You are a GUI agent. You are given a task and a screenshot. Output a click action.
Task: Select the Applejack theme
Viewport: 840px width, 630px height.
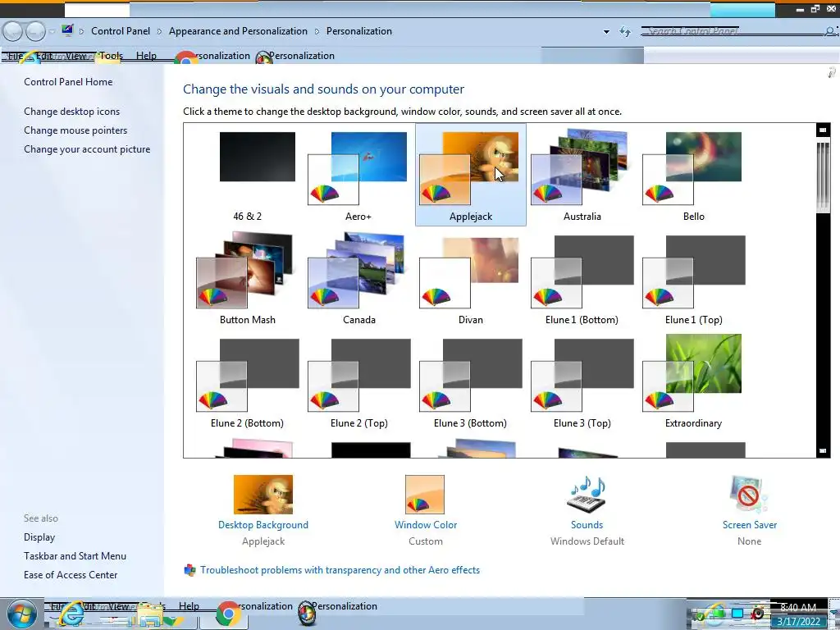pyautogui.click(x=470, y=176)
